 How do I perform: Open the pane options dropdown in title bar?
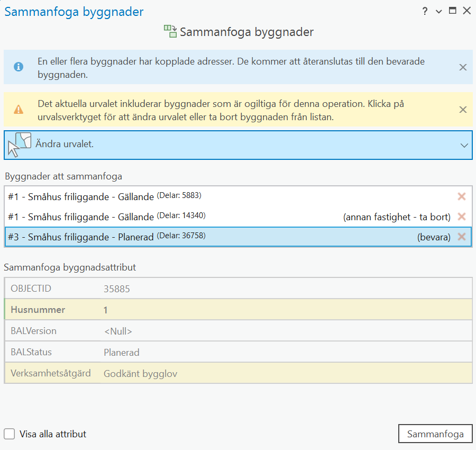[438, 11]
